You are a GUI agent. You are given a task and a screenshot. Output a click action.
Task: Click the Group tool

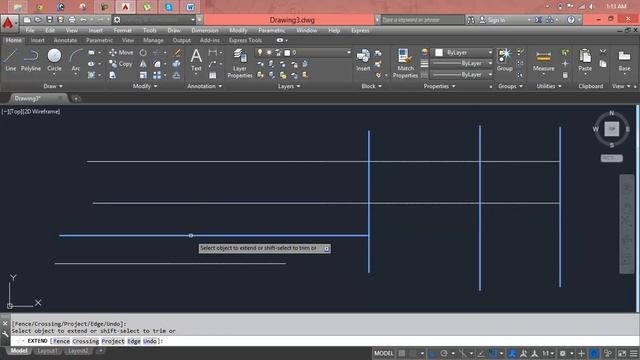tap(504, 60)
